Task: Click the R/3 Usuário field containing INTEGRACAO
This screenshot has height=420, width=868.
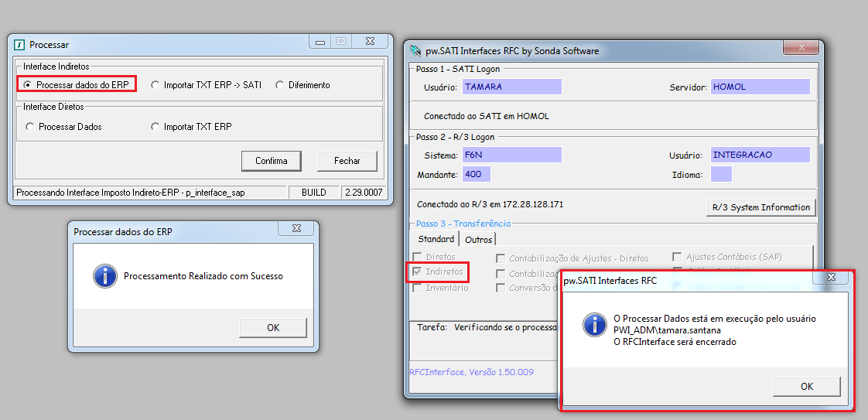Action: click(760, 155)
